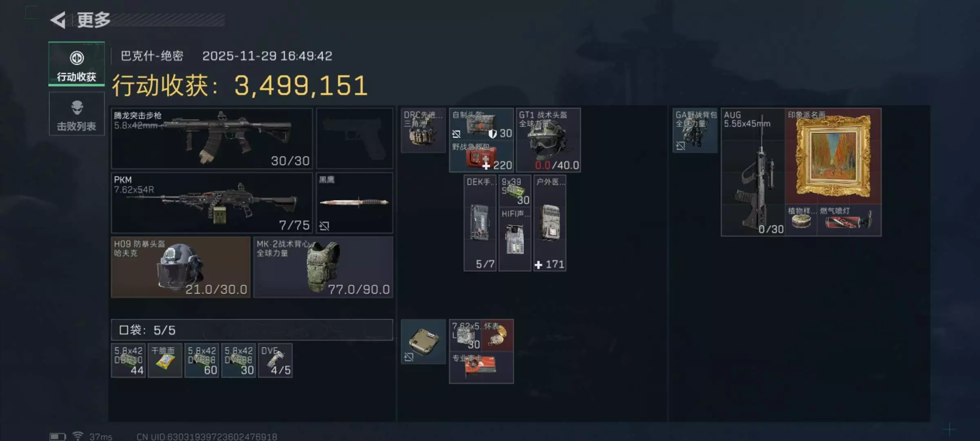This screenshot has width=980, height=441.
Task: Select the GT1 战术头盔 helmet item
Action: tap(548, 140)
